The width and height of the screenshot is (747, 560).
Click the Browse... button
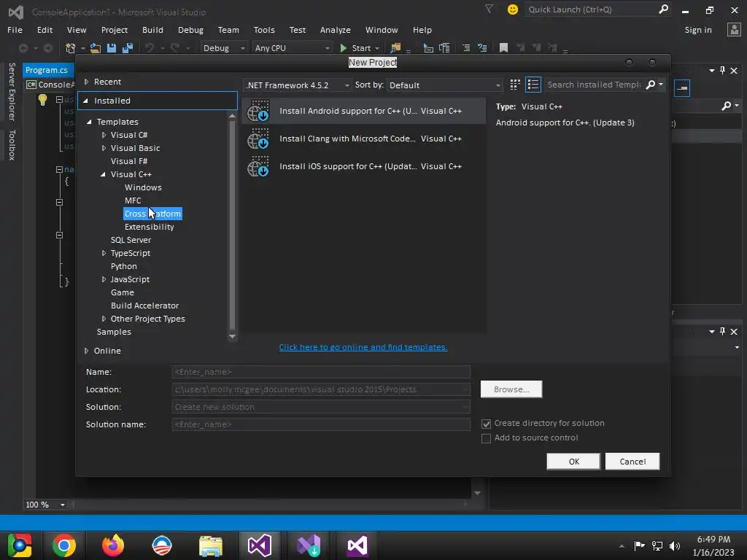click(511, 389)
